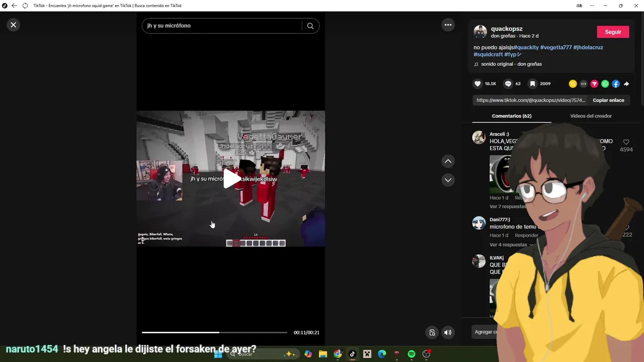Click the yellow repost icon

click(573, 84)
